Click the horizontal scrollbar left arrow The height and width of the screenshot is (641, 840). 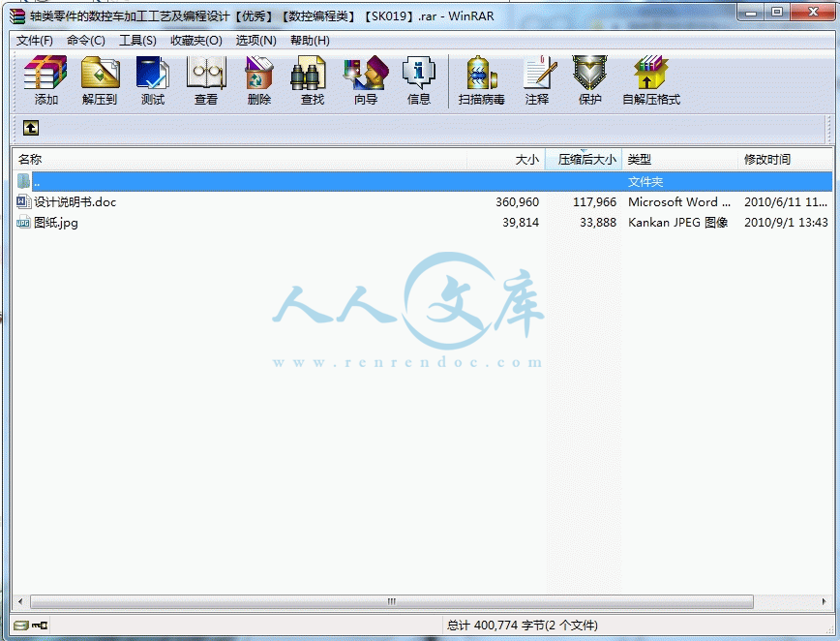pyautogui.click(x=20, y=601)
